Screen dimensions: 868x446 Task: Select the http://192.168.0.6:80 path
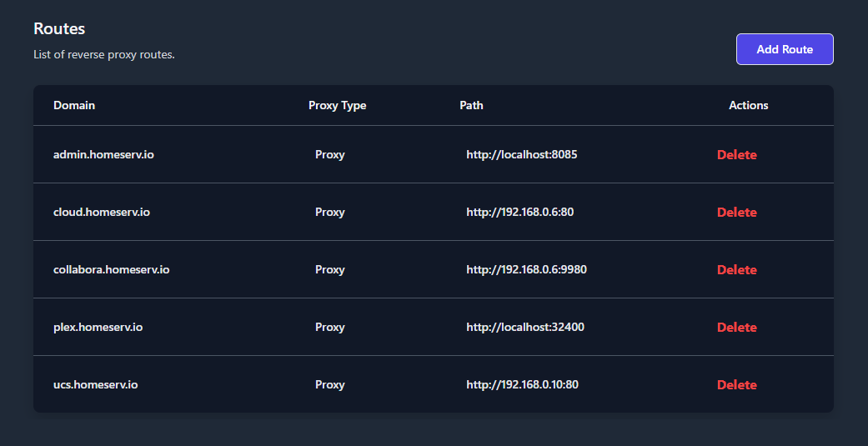519,213
